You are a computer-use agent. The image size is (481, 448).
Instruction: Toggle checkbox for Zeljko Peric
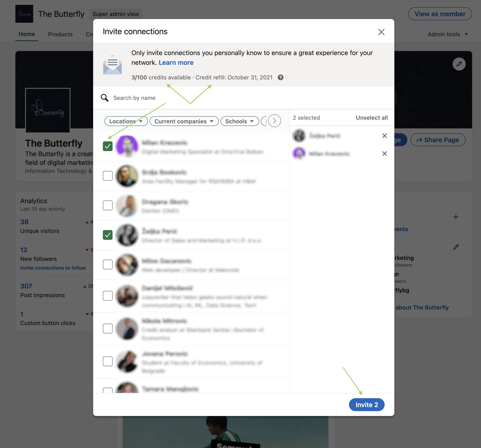[x=108, y=235]
